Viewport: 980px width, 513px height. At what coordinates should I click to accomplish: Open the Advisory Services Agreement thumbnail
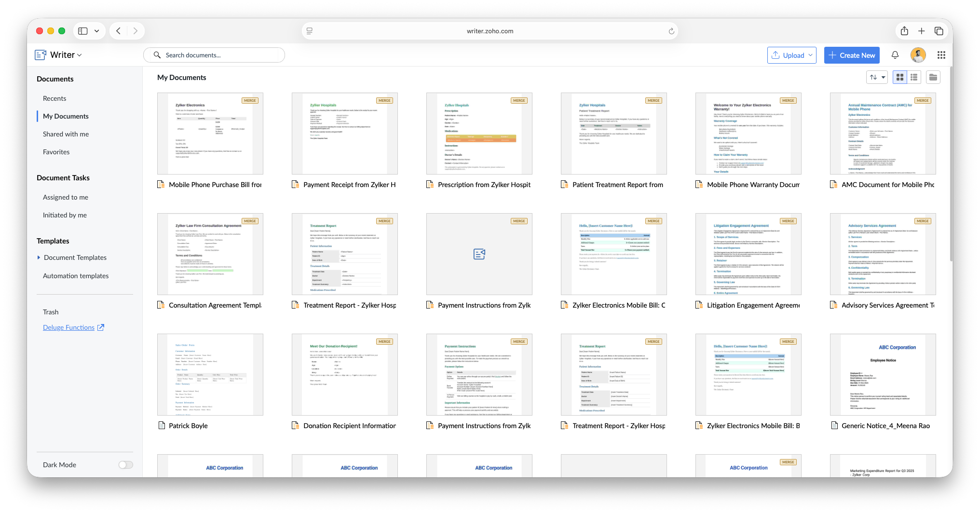(883, 254)
